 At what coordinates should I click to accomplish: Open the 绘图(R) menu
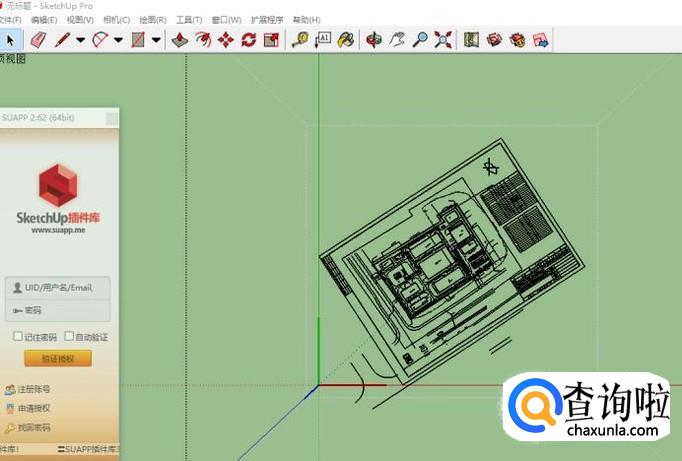click(x=153, y=20)
